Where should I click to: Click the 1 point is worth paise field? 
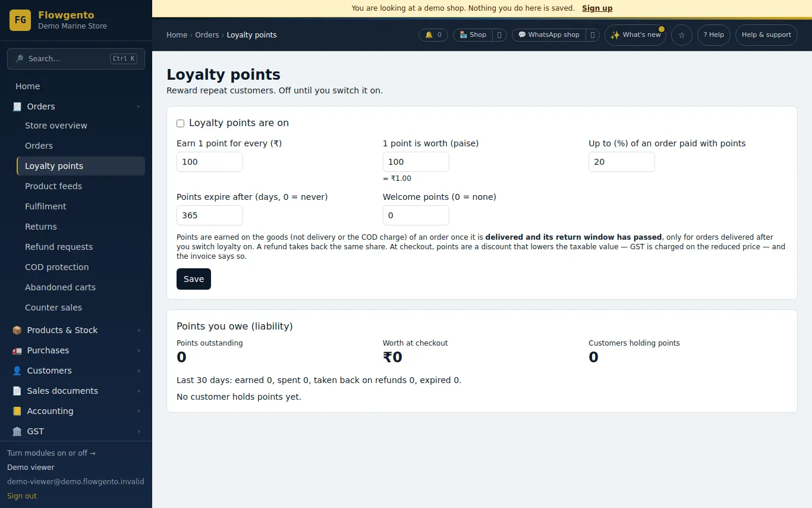pyautogui.click(x=416, y=162)
